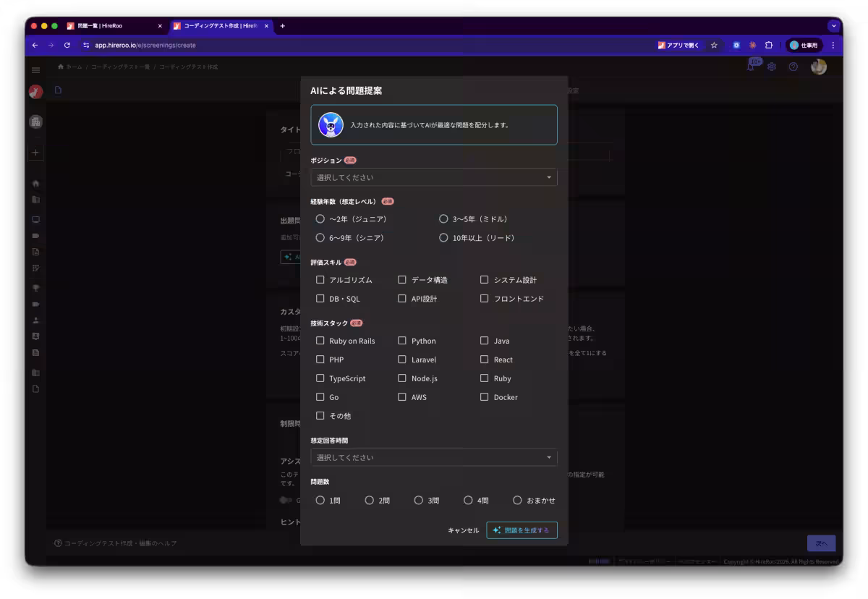
Task: Click the HireRoo logo in the left sidebar
Action: (x=35, y=90)
